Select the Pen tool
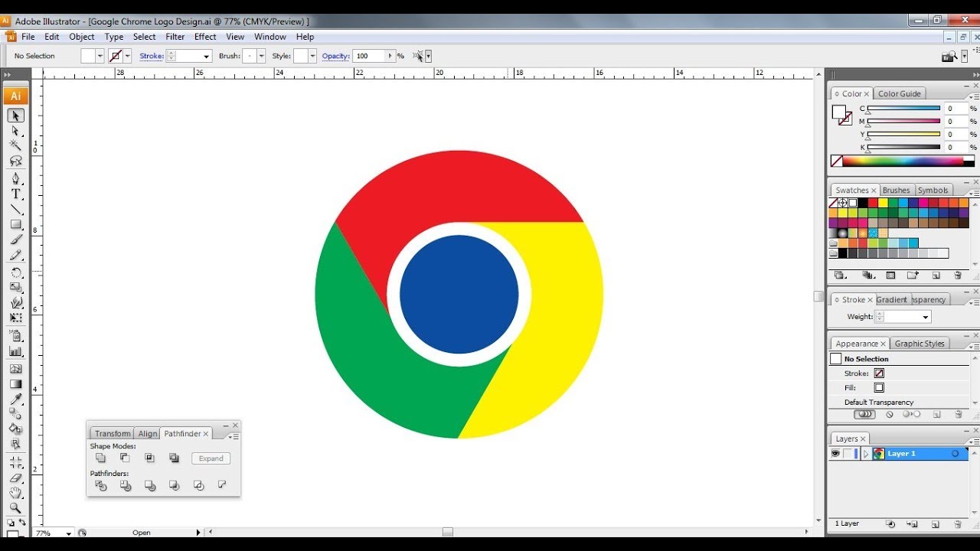Viewport: 980px width, 551px height. (15, 178)
